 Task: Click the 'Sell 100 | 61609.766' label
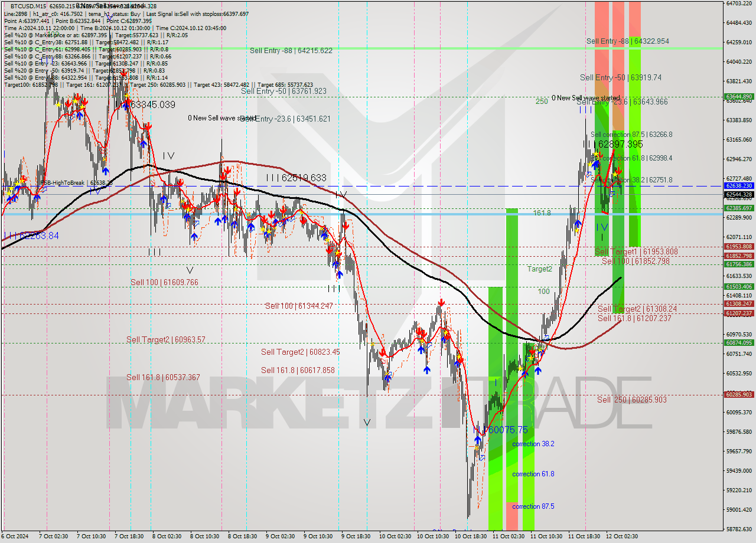[x=164, y=283]
